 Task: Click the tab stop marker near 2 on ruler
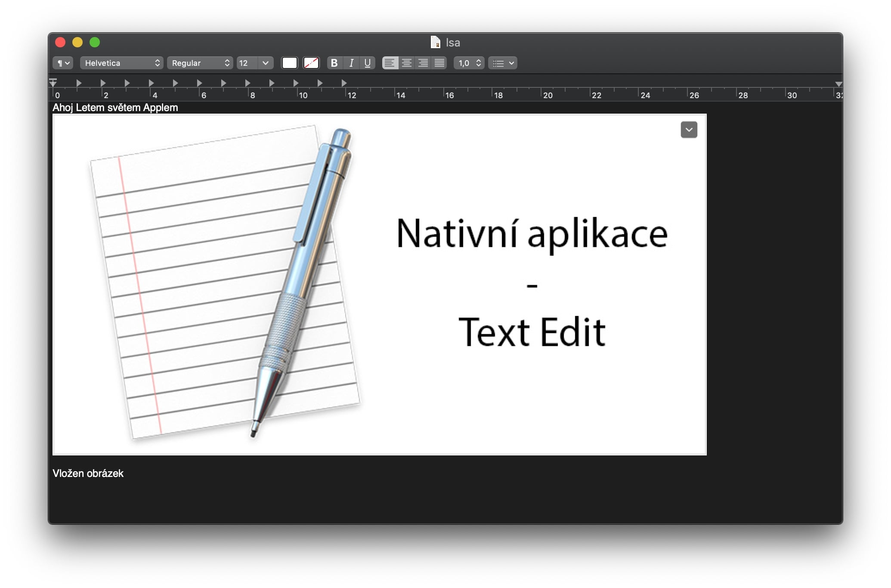click(x=103, y=83)
